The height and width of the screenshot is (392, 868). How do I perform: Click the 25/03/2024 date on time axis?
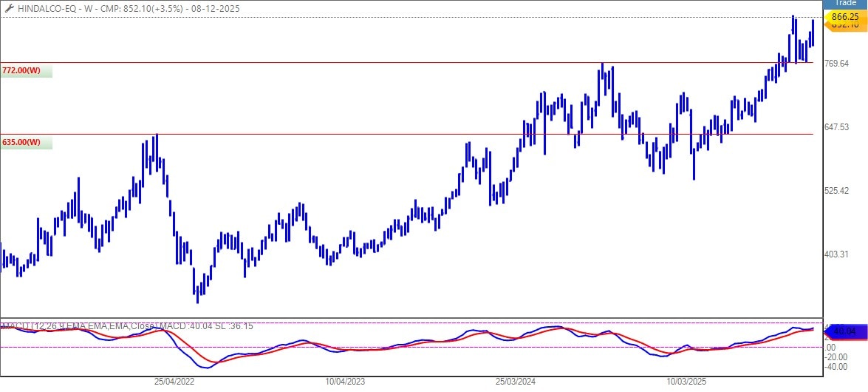(516, 382)
